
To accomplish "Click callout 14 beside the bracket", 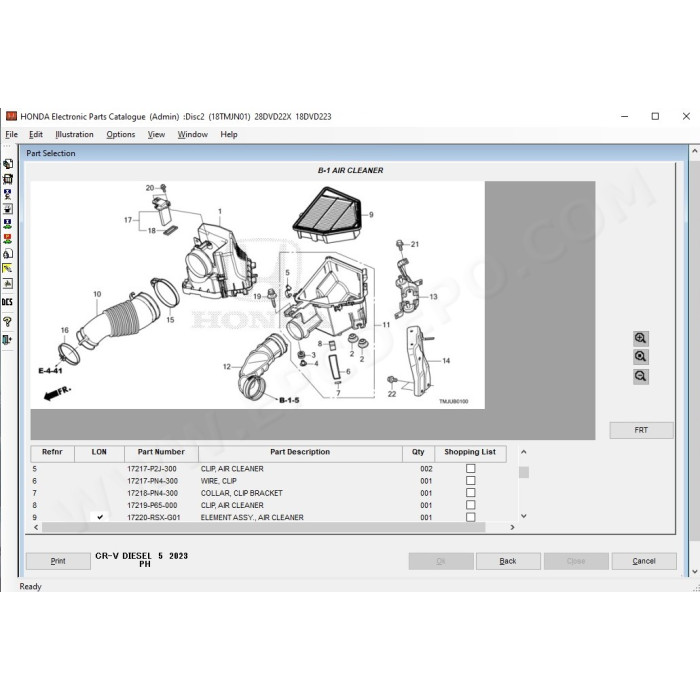I will tap(446, 361).
